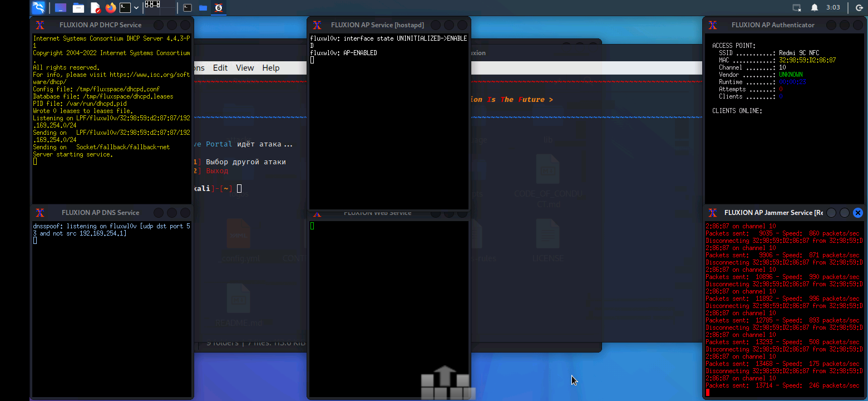This screenshot has height=401, width=868.
Task: Click "ACCESS POINT:" heading in Authenticator
Action: coord(734,46)
